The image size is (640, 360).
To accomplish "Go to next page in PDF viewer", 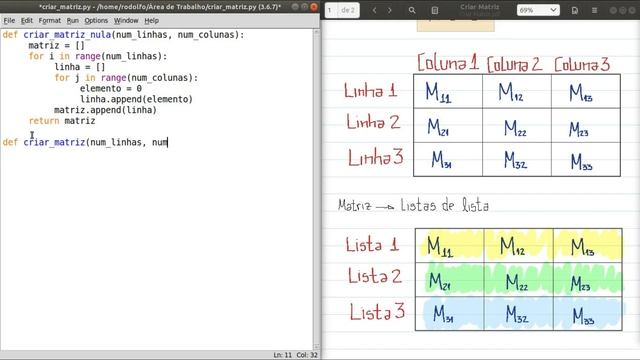I will click(x=390, y=10).
